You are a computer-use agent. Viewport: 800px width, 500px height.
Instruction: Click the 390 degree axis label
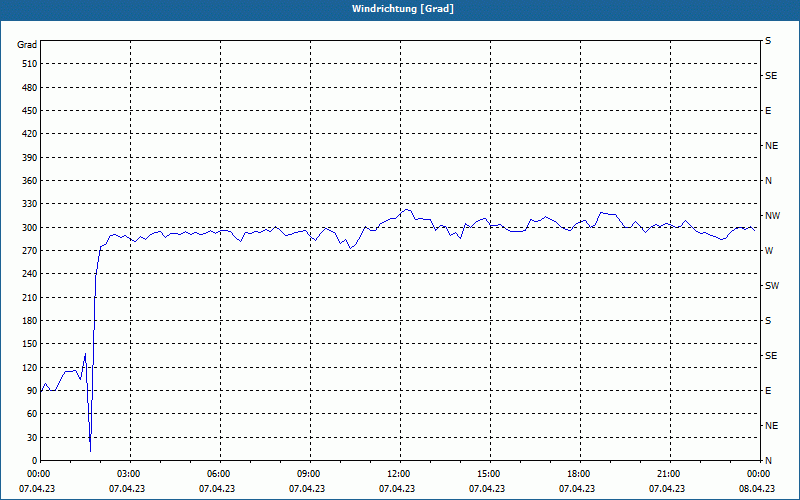(29, 157)
